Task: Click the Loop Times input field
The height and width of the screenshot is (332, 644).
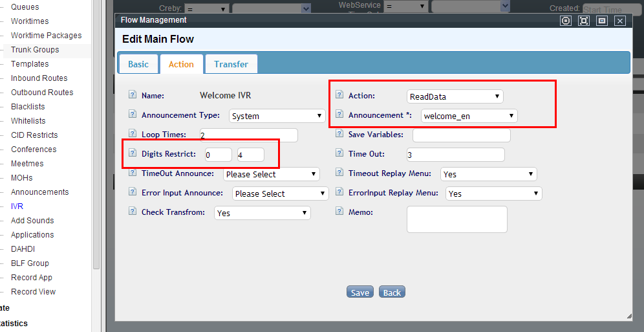Action: click(248, 135)
